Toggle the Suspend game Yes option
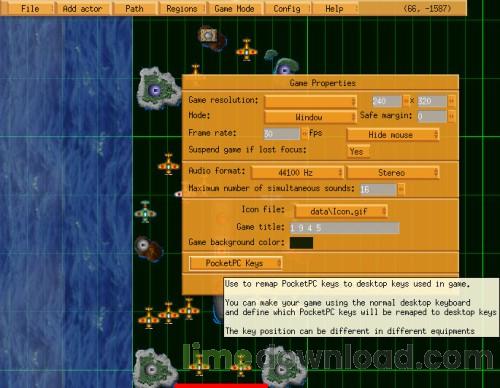Viewport: 500px width, 388px height. (x=357, y=152)
